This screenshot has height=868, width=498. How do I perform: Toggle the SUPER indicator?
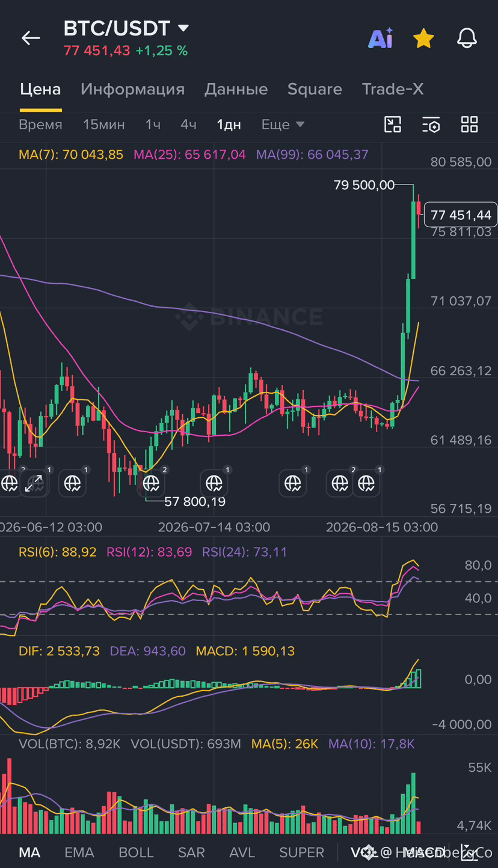coord(302,852)
